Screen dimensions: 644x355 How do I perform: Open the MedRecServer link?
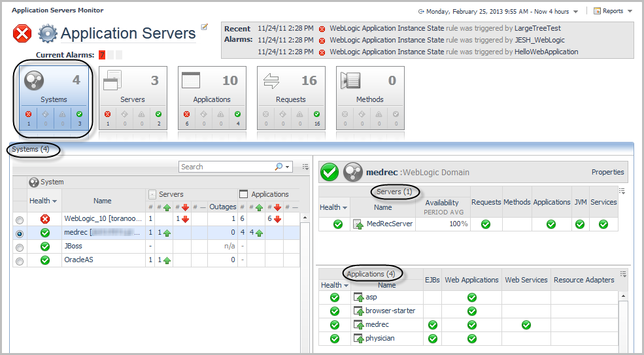tap(390, 224)
